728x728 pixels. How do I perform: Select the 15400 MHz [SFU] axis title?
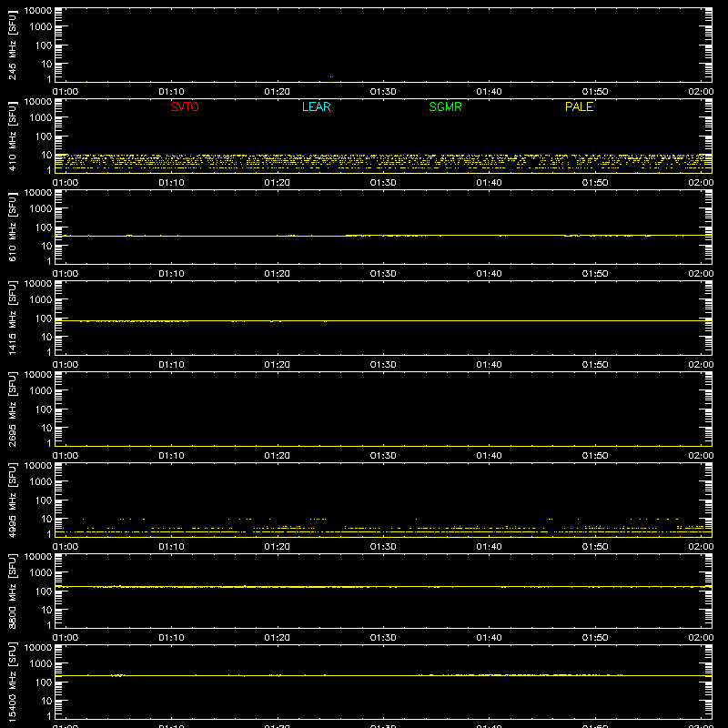pos(12,682)
